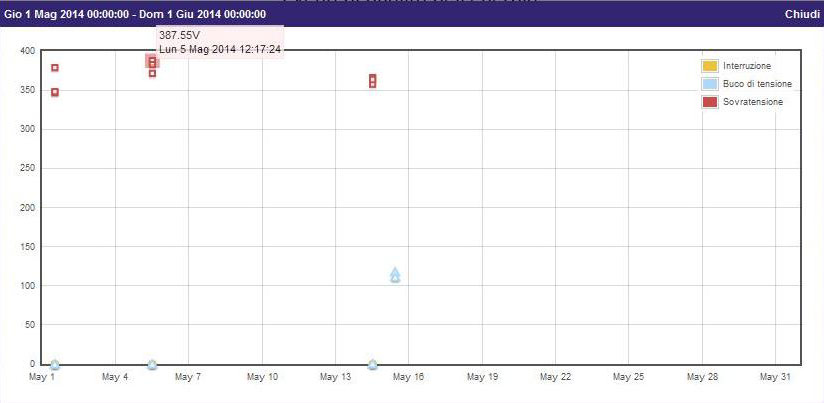824x403 pixels.
Task: Click the red overvoltage marker cluster near May 14
Action: 372,81
